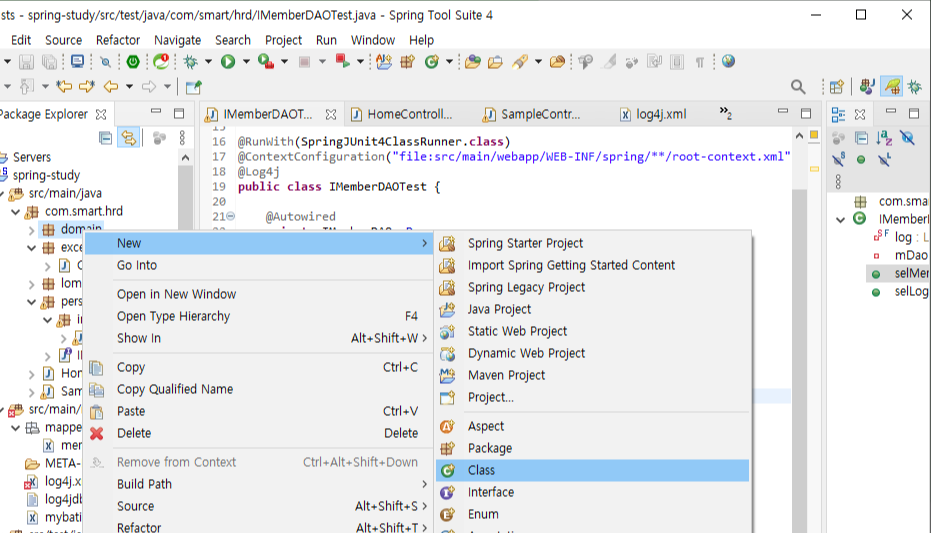Click the red External Tools run icon
Screen dimensions: 931x533
(343, 61)
